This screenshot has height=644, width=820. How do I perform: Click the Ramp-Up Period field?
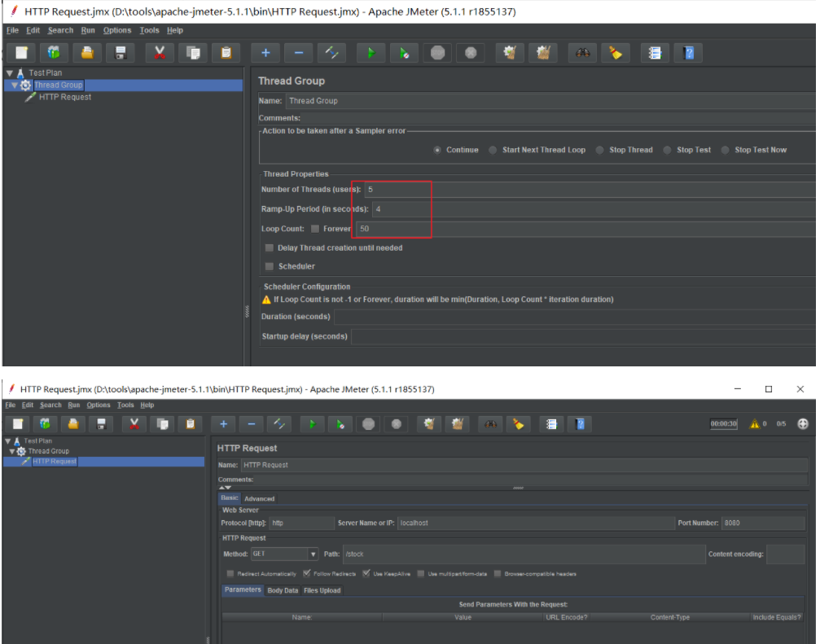pos(594,209)
